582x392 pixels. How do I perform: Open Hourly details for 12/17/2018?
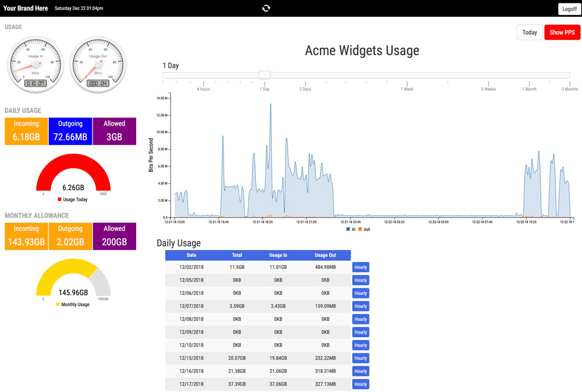click(x=360, y=384)
